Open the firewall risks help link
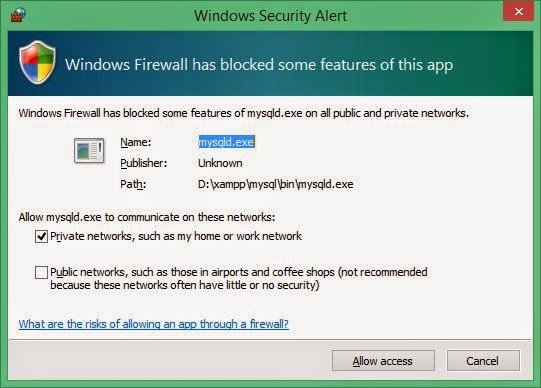The image size is (541, 388). point(154,324)
